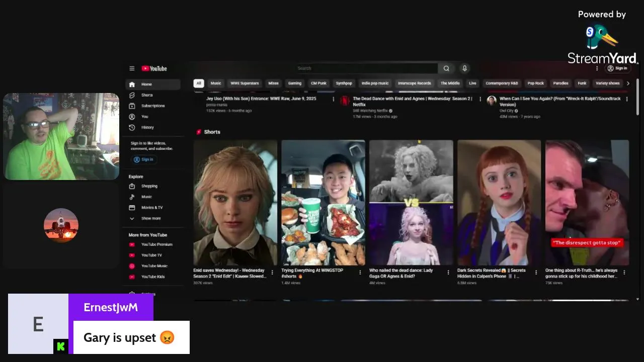The height and width of the screenshot is (362, 644).
Task: Select the Interscope Records chip
Action: (415, 83)
